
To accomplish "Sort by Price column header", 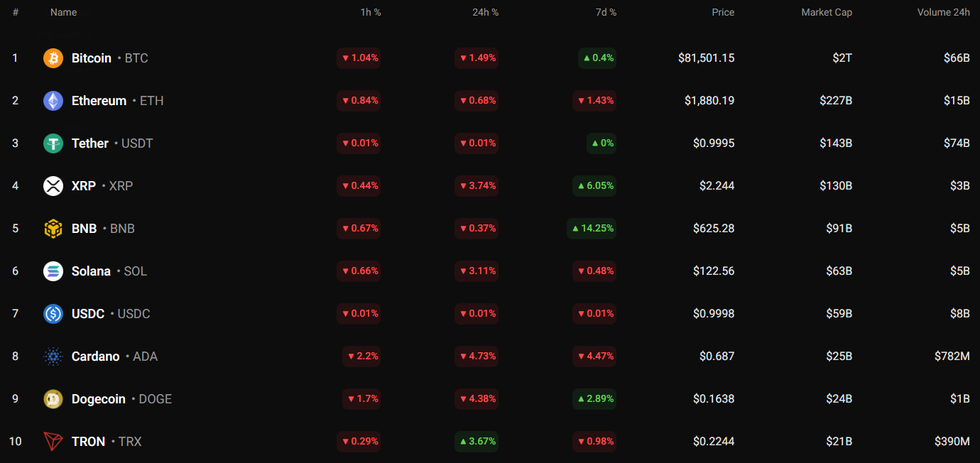I will point(723,12).
